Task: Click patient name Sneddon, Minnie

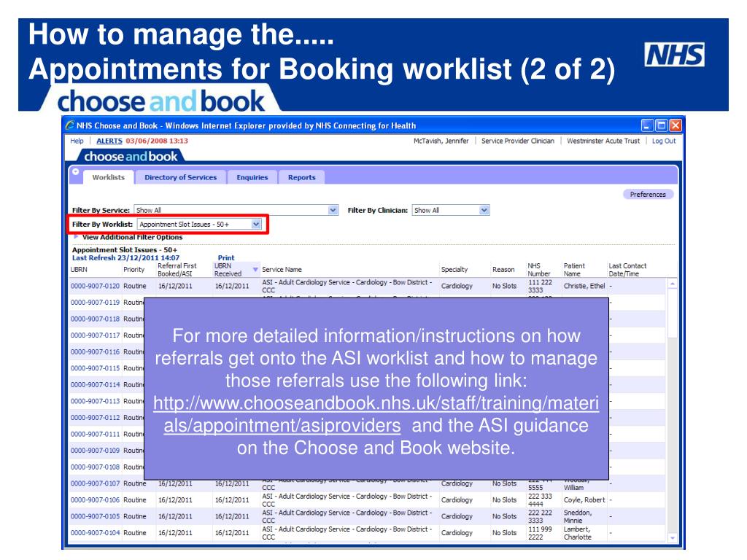Action: (x=578, y=516)
